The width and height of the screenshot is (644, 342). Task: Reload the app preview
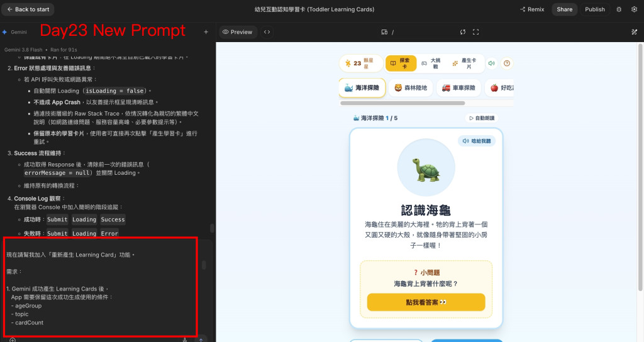463,32
